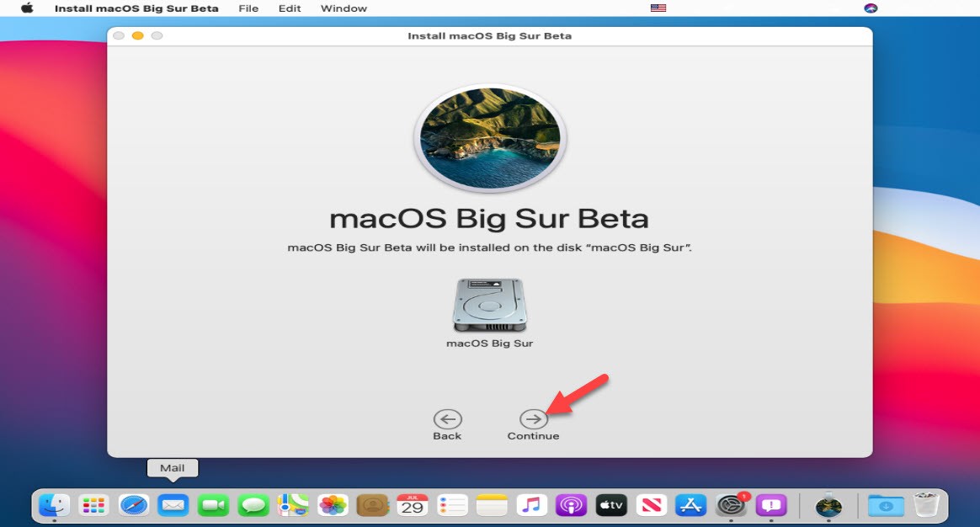Viewport: 980px width, 527px height.
Task: Launch Safari from the Dock
Action: point(134,505)
